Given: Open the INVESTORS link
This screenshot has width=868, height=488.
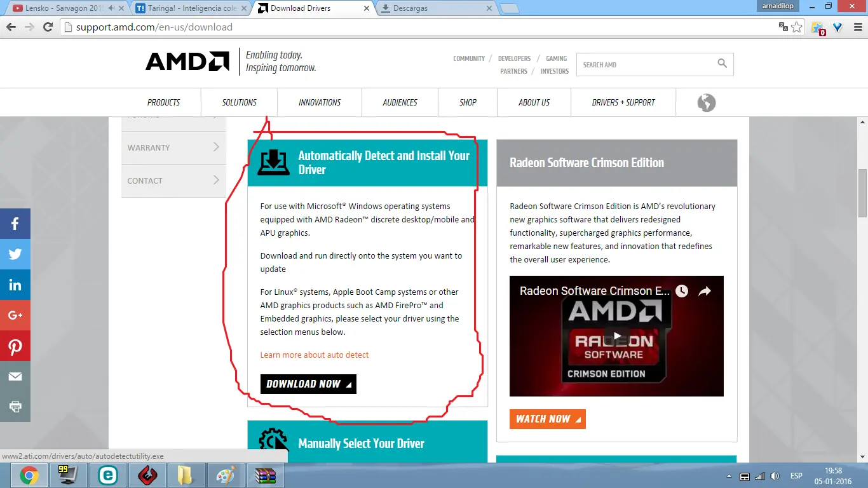Looking at the screenshot, I should click(555, 72).
